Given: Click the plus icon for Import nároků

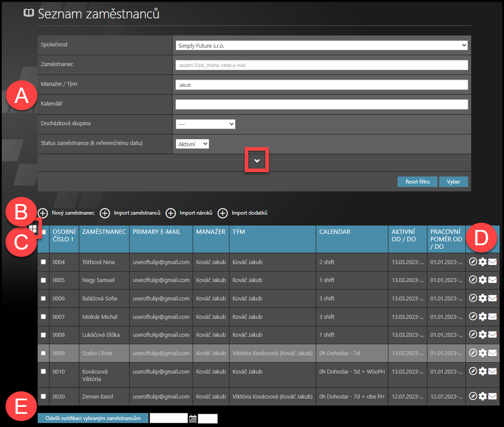Looking at the screenshot, I should (170, 213).
